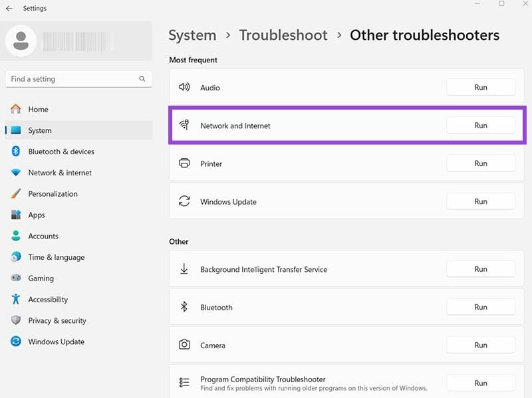
Task: Run the Windows Update troubleshooter
Action: click(x=481, y=201)
